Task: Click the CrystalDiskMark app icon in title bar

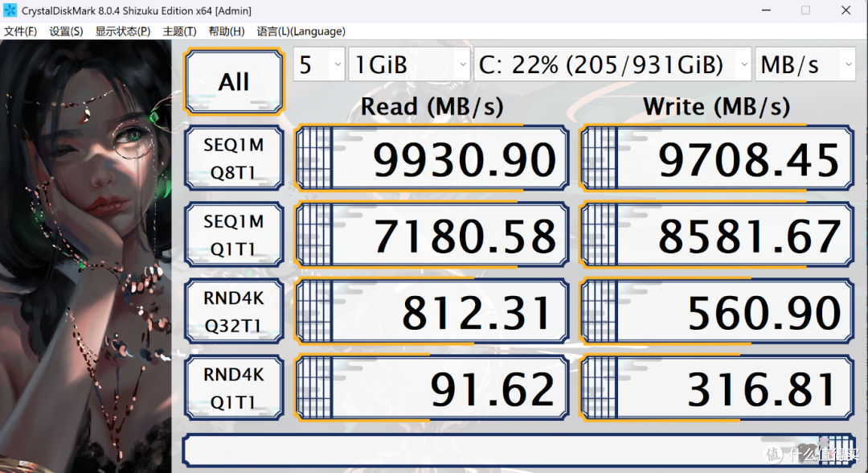Action: coord(10,10)
